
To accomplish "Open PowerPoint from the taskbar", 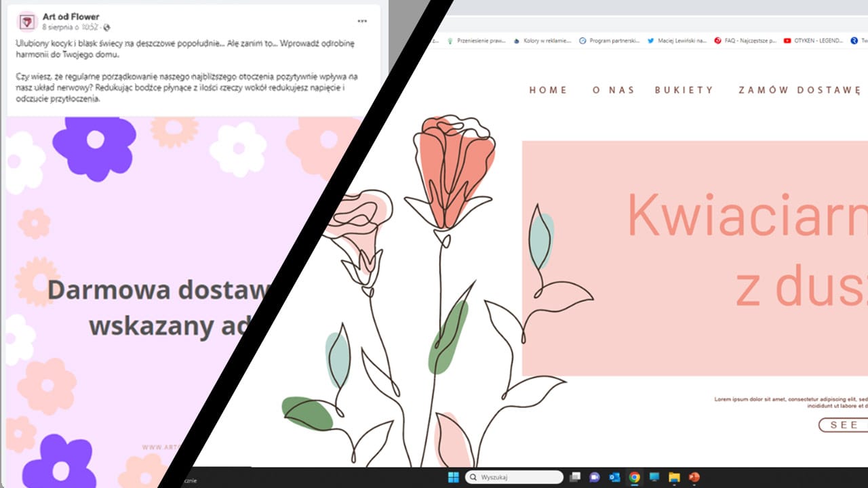I will tap(694, 477).
